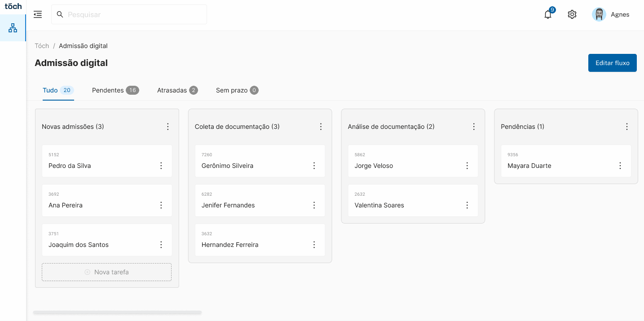644x321 pixels.
Task: Click the horizontal scrollbar at bottom
Action: (117, 312)
